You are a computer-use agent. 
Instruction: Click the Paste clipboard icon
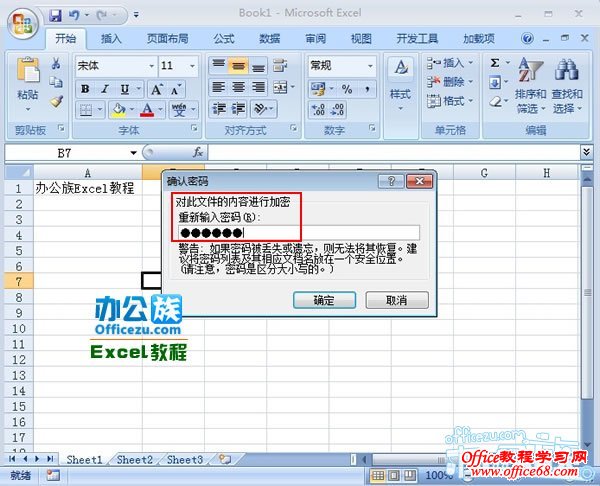click(28, 70)
